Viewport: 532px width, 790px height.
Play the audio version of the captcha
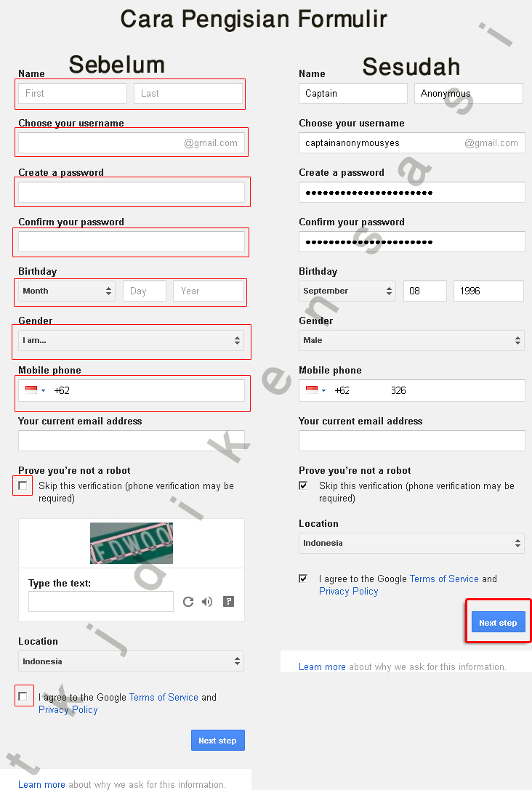208,602
